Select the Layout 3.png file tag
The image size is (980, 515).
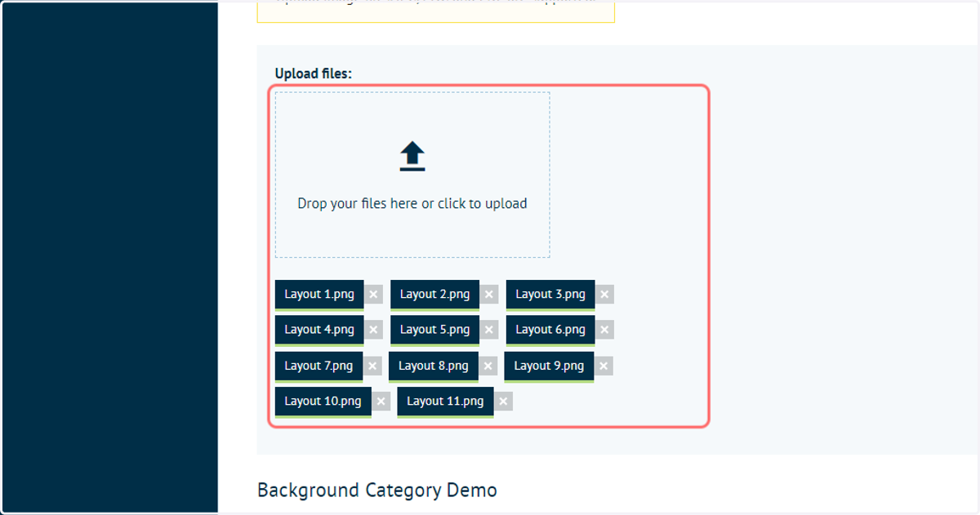pos(550,295)
